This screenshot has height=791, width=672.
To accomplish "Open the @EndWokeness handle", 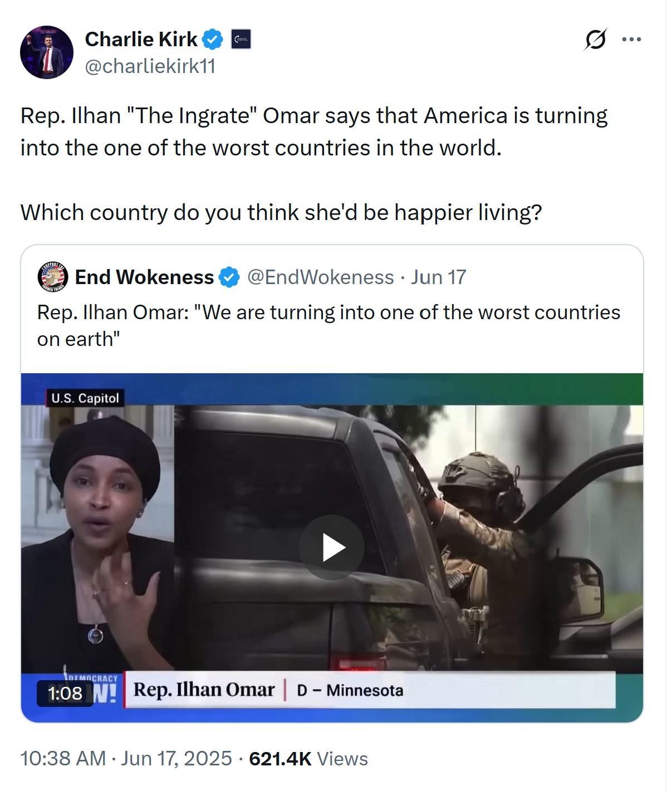I will (320, 277).
